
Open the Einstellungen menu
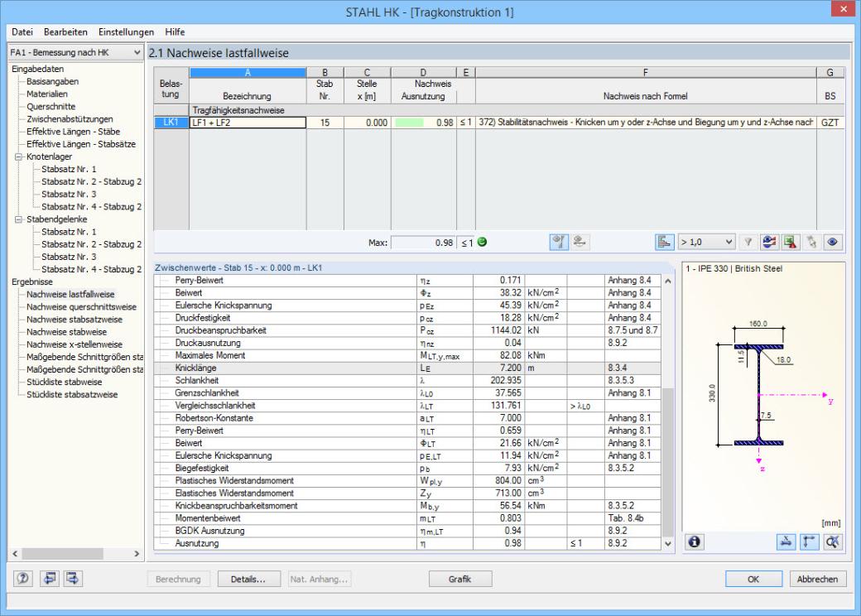coord(127,31)
